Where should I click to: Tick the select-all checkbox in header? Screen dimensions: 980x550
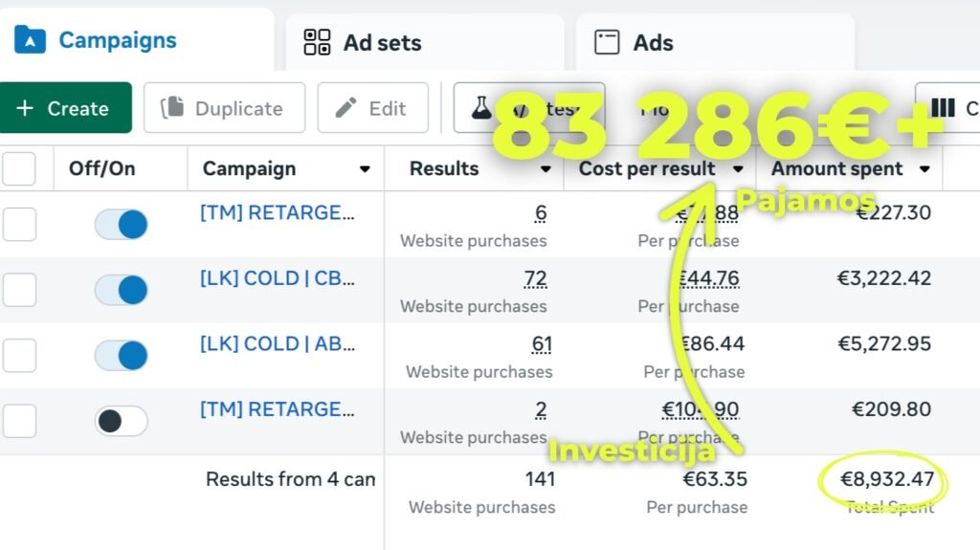19,169
